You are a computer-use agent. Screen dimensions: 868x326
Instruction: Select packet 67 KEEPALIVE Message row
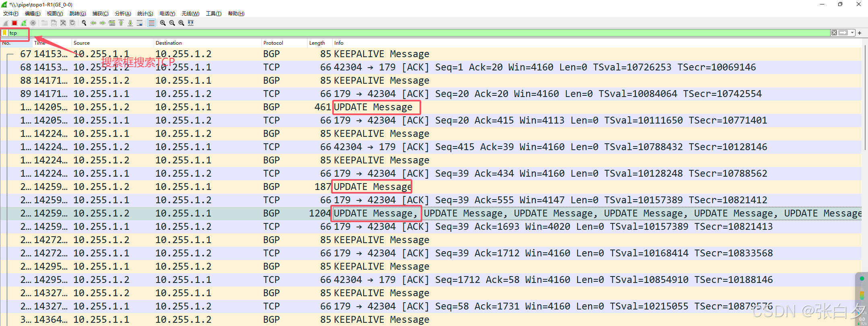[431, 54]
